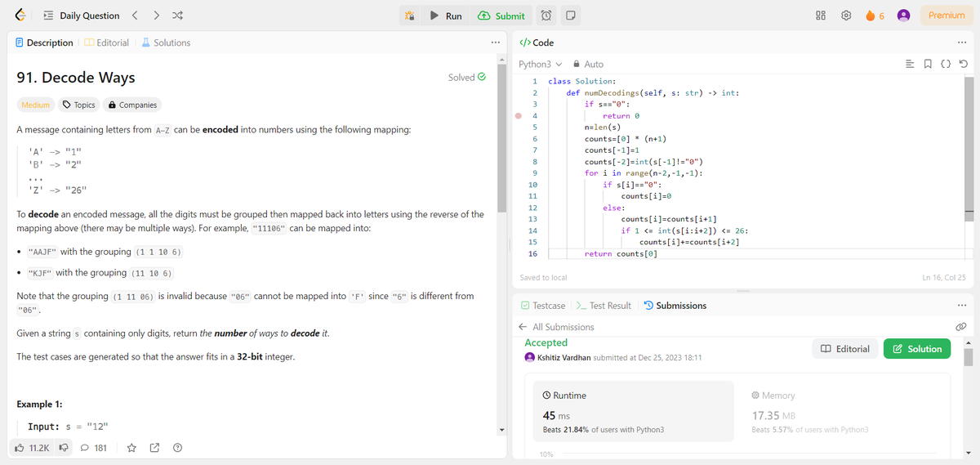
Task: Toggle the Auto lock indicator
Action: 589,64
